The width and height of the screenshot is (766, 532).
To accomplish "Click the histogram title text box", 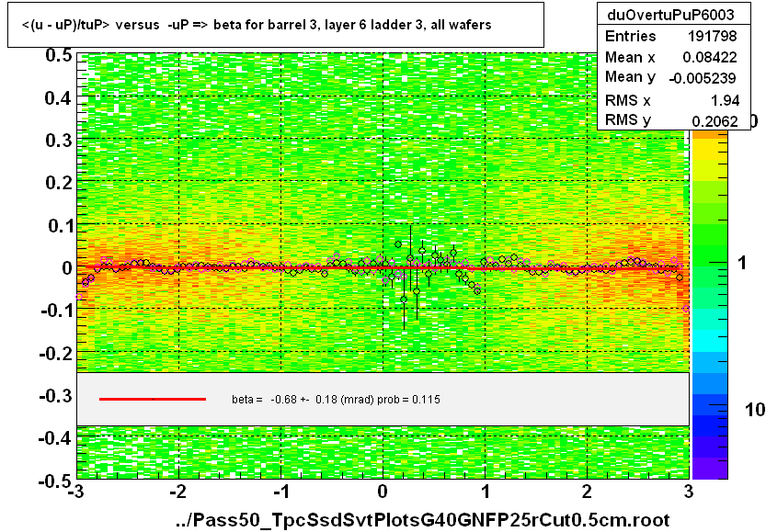I will [276, 25].
